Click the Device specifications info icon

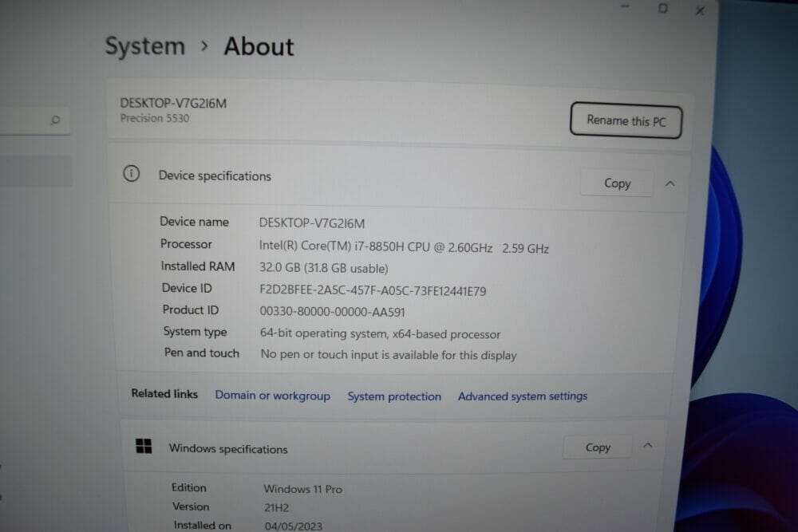(x=132, y=173)
